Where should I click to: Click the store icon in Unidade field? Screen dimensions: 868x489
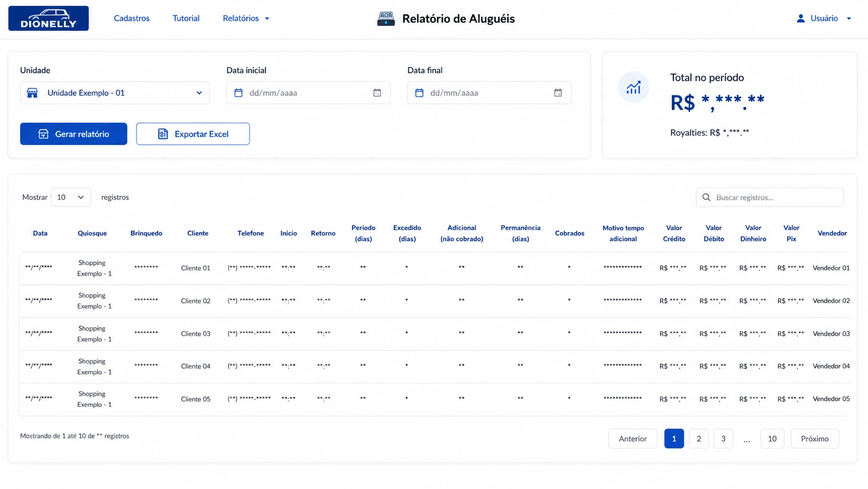tap(32, 92)
